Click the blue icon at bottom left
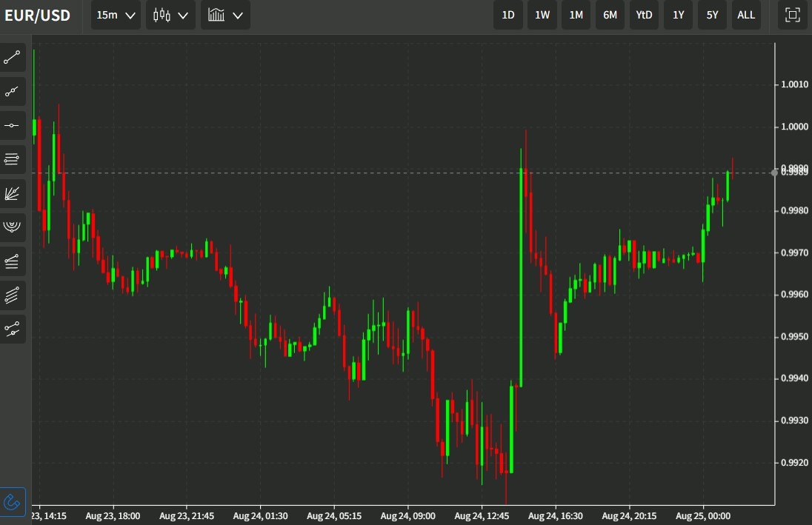Viewport: 812px width, 525px height. point(13,501)
